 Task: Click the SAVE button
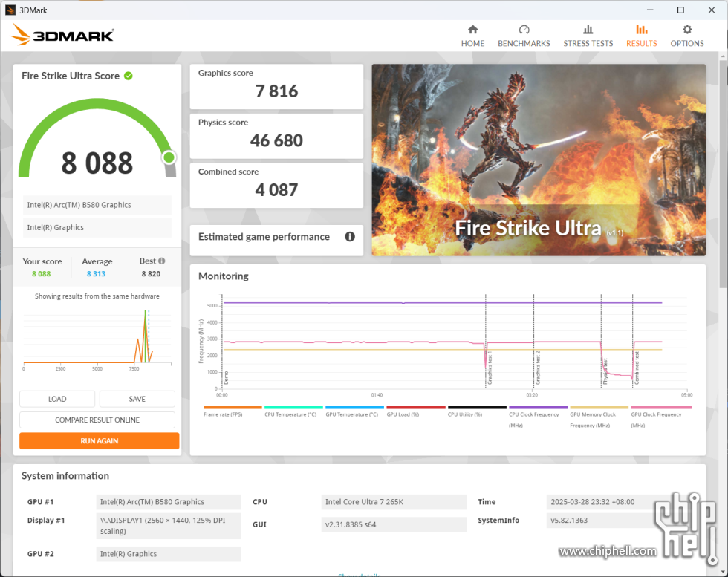click(x=137, y=399)
